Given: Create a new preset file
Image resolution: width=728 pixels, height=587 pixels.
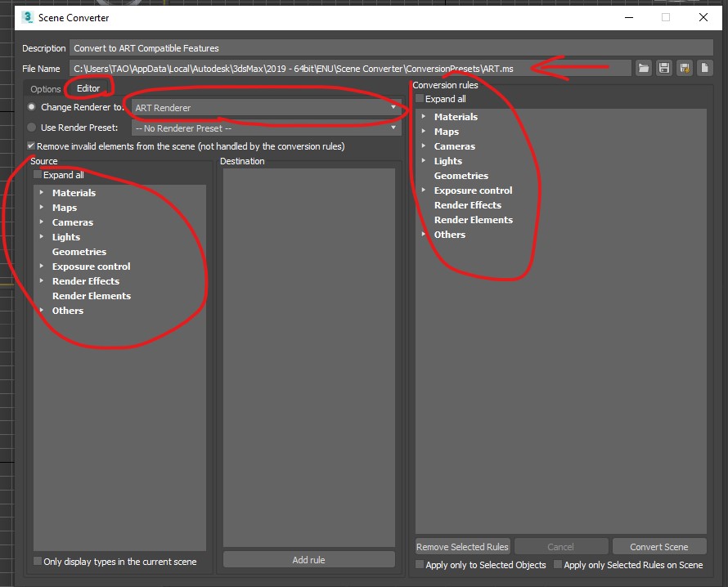Looking at the screenshot, I should click(x=703, y=69).
